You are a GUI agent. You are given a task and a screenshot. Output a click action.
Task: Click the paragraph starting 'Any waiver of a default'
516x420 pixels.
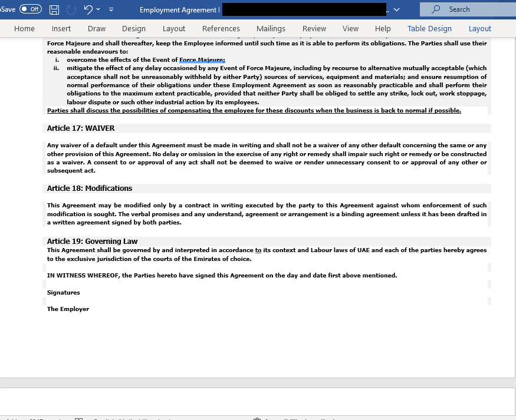[267, 158]
